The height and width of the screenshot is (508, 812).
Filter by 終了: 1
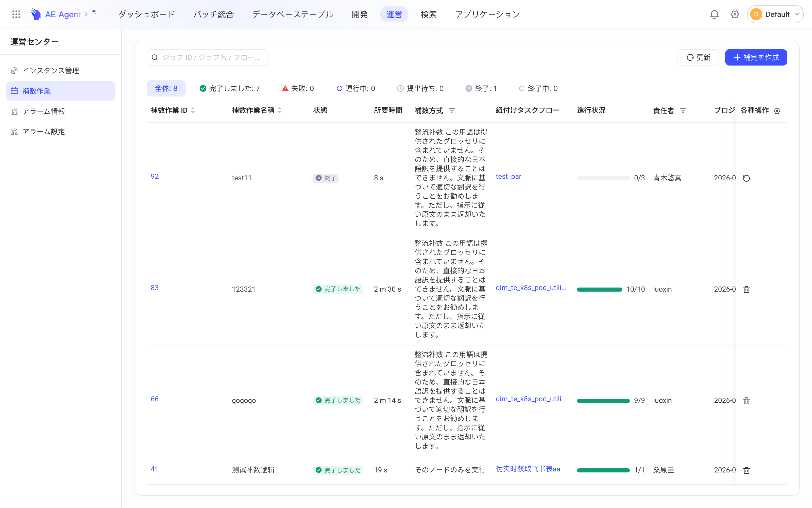(481, 88)
